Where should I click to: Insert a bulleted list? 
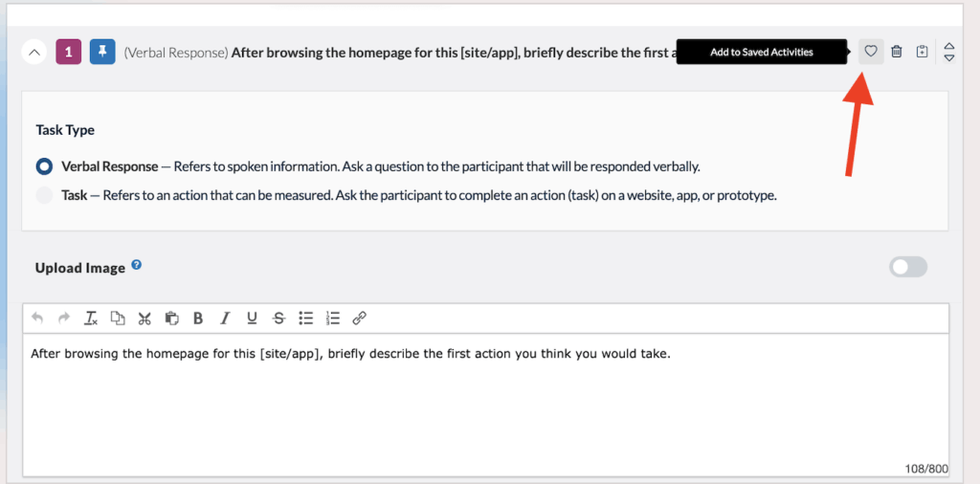pos(305,319)
